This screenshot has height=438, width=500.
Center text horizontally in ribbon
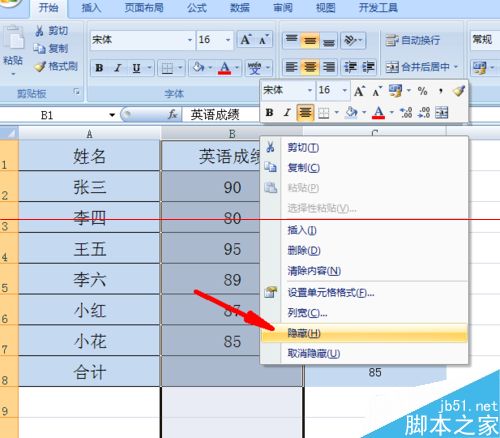click(x=310, y=67)
